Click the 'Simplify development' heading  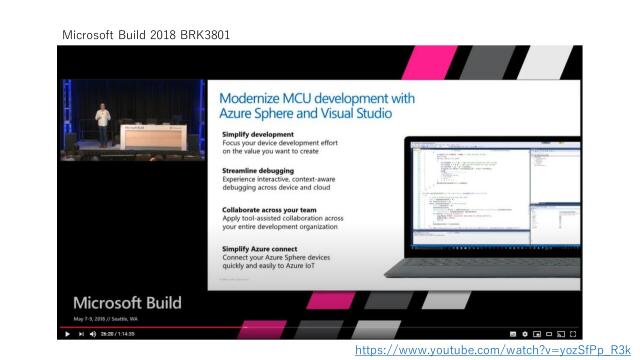(x=258, y=134)
